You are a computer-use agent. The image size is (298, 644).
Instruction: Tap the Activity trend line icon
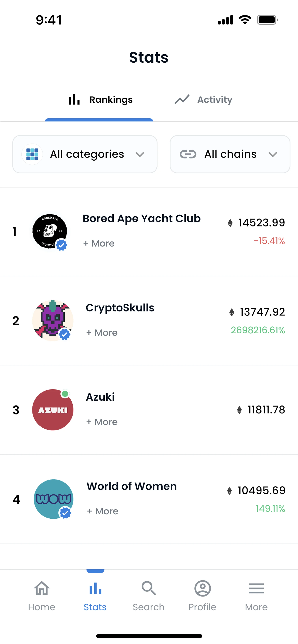click(182, 100)
